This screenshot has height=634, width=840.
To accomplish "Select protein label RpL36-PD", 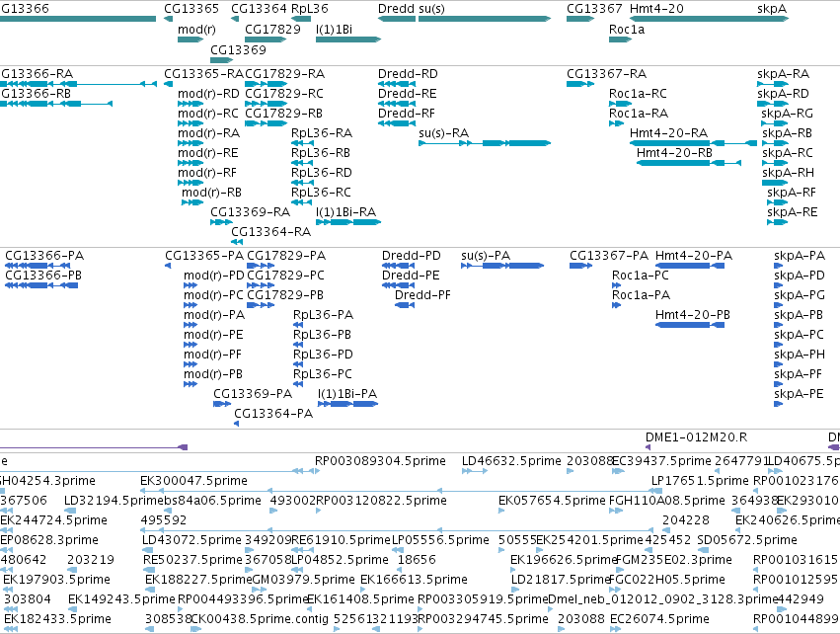I will coord(323,355).
